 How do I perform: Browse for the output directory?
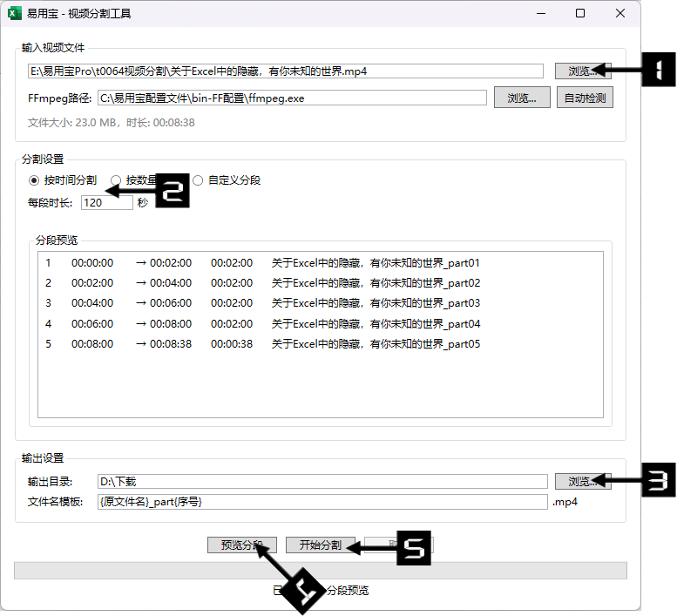point(575,481)
